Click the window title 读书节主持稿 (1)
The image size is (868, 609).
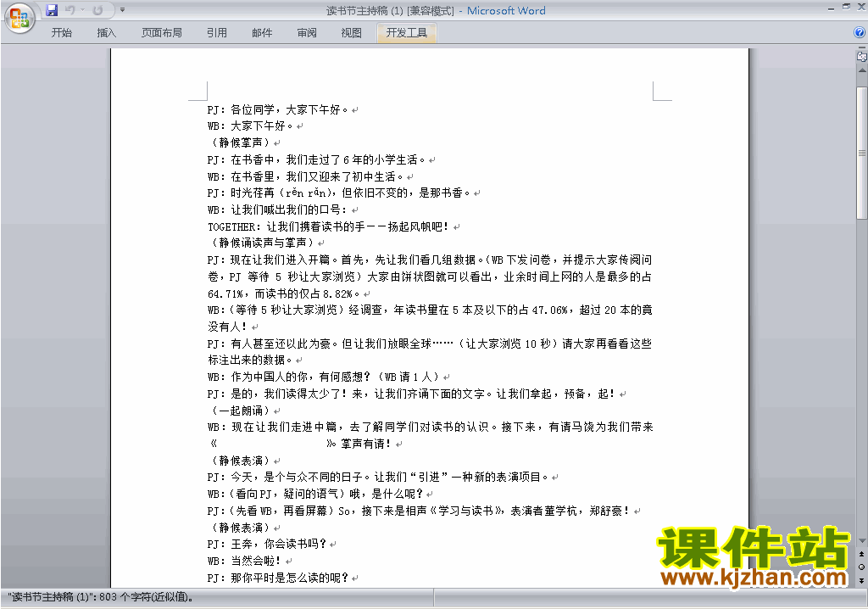click(364, 10)
